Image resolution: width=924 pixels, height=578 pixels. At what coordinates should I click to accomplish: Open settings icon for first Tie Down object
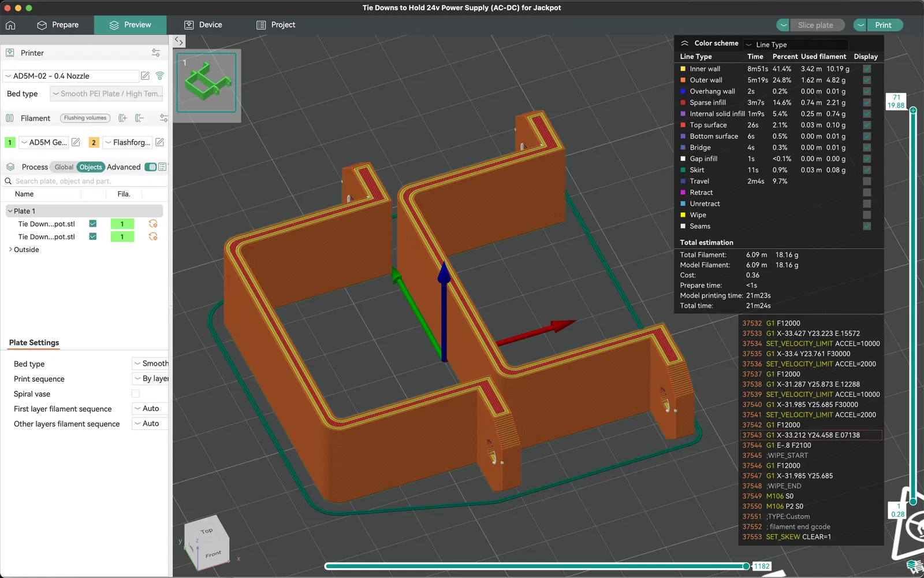(x=153, y=224)
